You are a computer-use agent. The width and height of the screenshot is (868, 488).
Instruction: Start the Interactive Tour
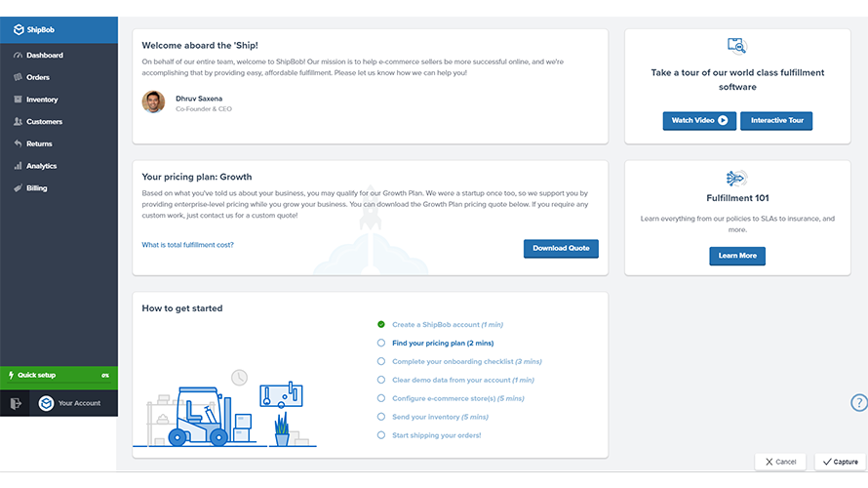[775, 121]
